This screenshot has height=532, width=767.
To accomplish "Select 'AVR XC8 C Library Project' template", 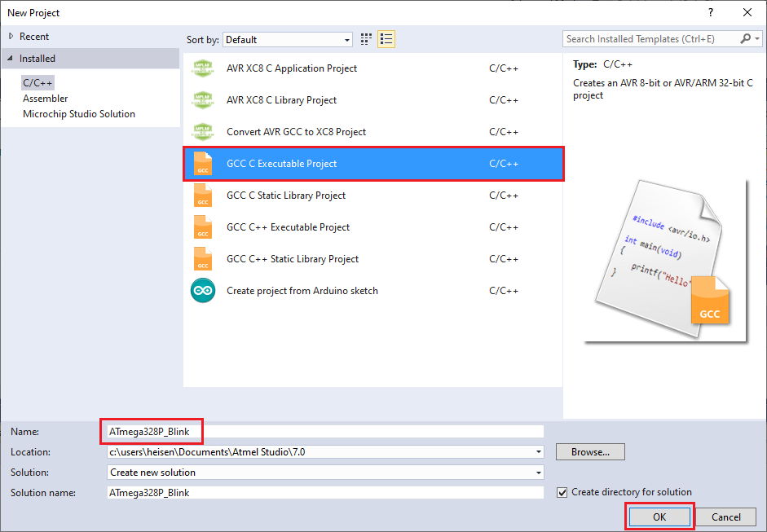I will [x=372, y=100].
